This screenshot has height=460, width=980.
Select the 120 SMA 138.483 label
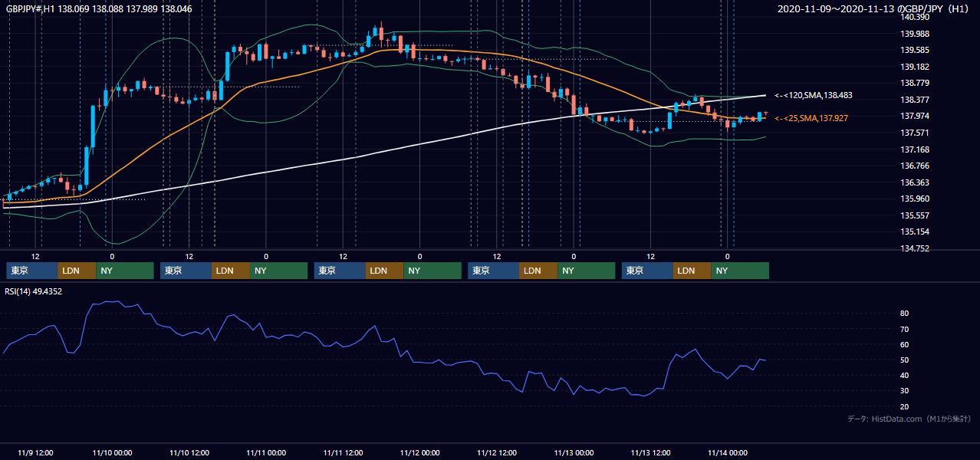coord(814,95)
